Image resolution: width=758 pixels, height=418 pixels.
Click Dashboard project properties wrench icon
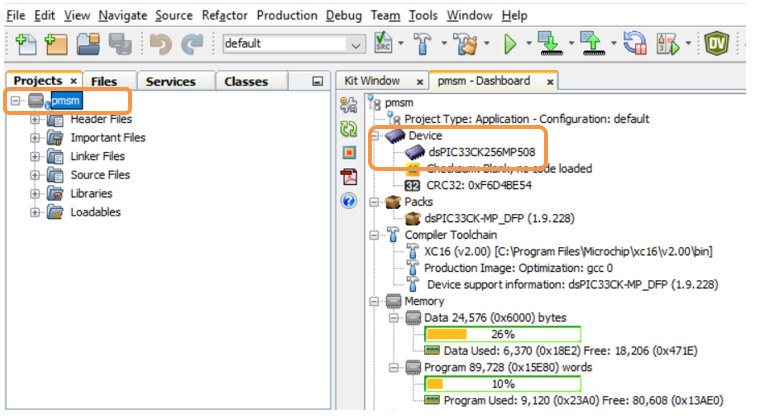tap(349, 105)
